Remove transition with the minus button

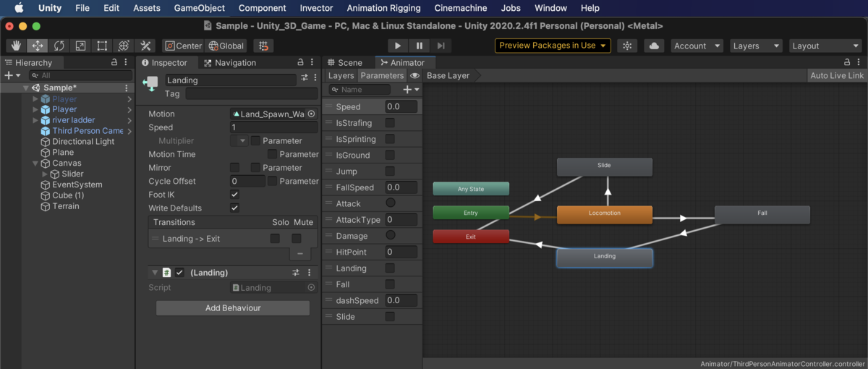tap(300, 254)
